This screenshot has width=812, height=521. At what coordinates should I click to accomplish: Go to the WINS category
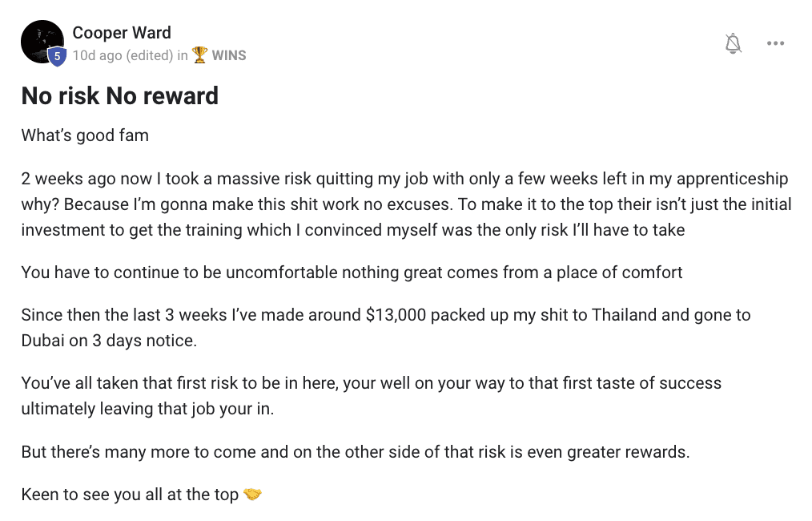(x=229, y=55)
